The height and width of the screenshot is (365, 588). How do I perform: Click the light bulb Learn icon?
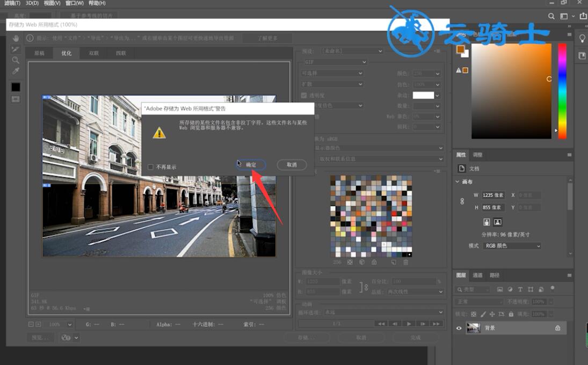[582, 39]
